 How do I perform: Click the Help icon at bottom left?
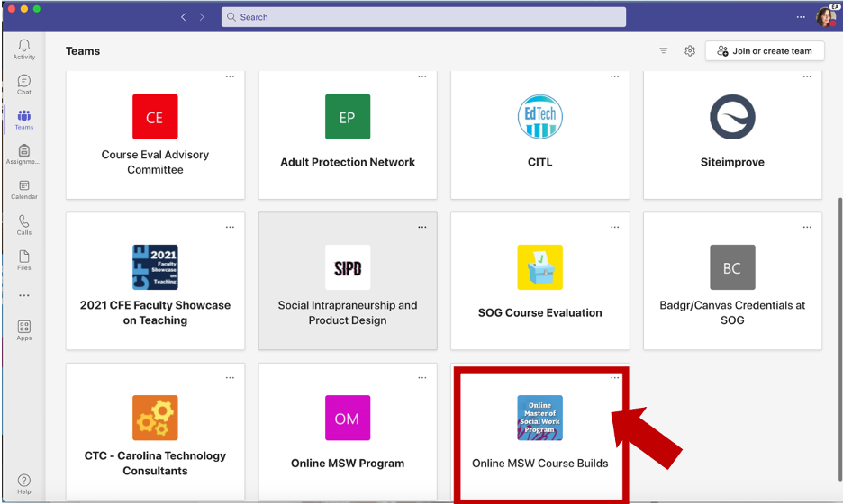(x=24, y=484)
